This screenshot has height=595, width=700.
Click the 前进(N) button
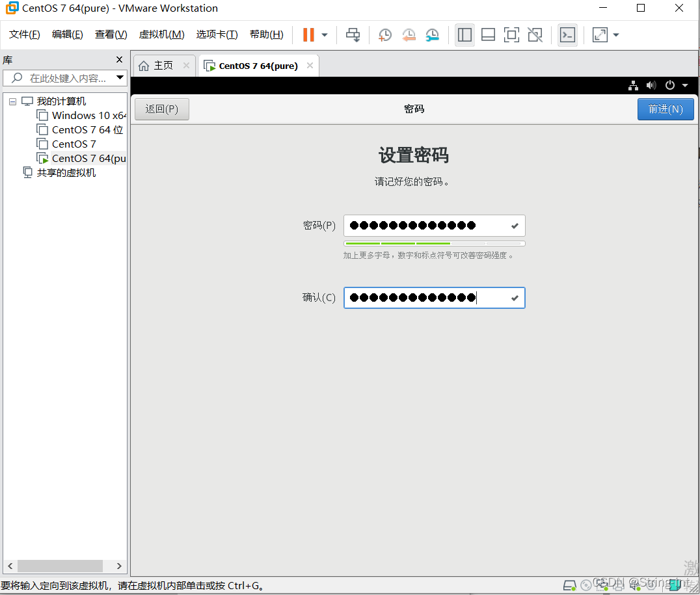(665, 109)
